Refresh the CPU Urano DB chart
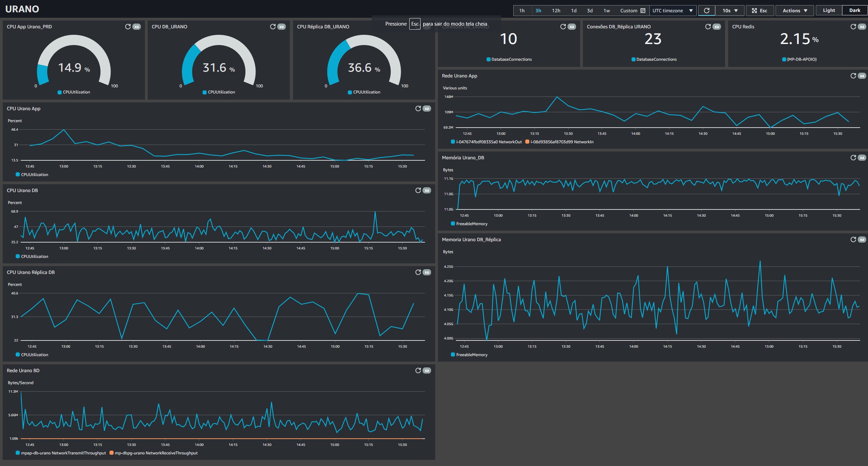 [418, 190]
